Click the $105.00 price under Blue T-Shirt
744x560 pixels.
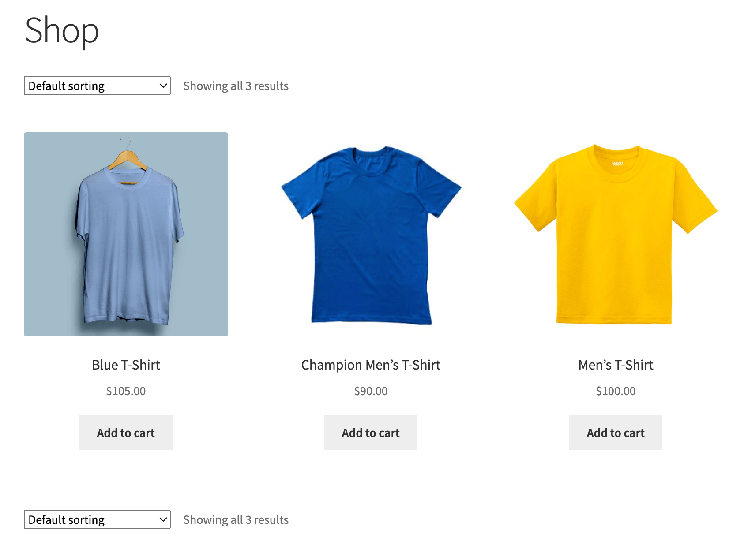126,391
